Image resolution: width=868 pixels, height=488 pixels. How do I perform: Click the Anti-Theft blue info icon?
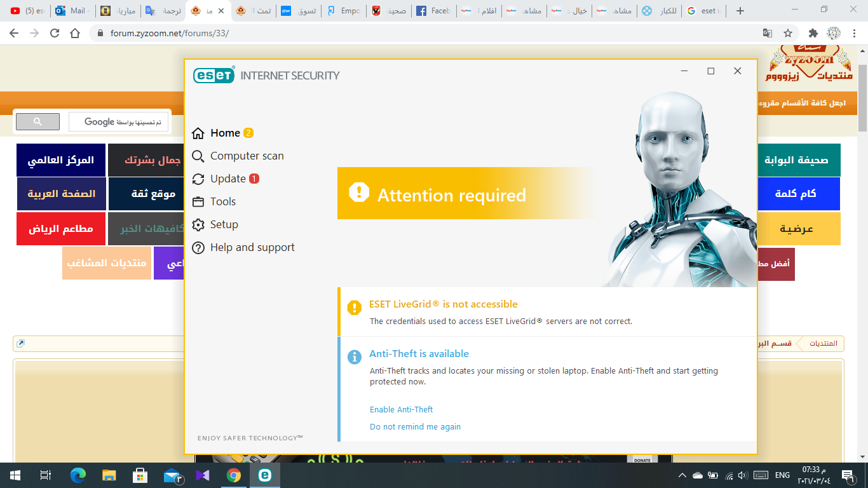click(x=355, y=357)
